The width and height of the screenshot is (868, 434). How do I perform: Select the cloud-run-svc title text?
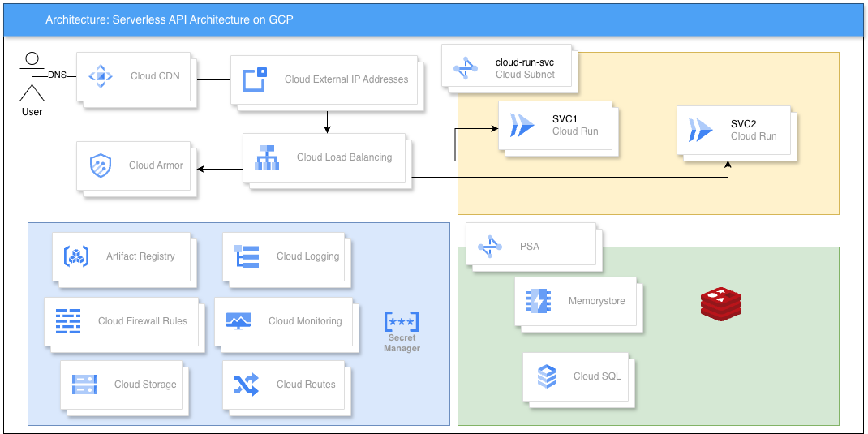tap(525, 62)
